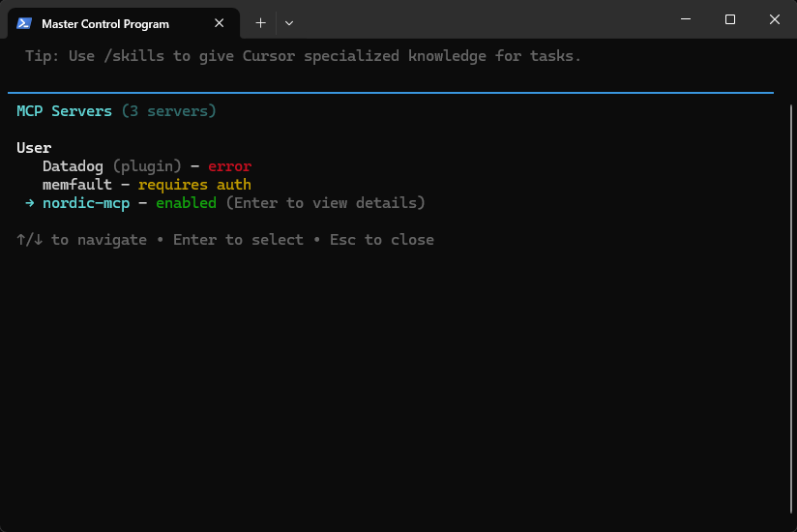Screen dimensions: 797x532
Task: Expand the new tab profile dropdown
Action: (288, 23)
